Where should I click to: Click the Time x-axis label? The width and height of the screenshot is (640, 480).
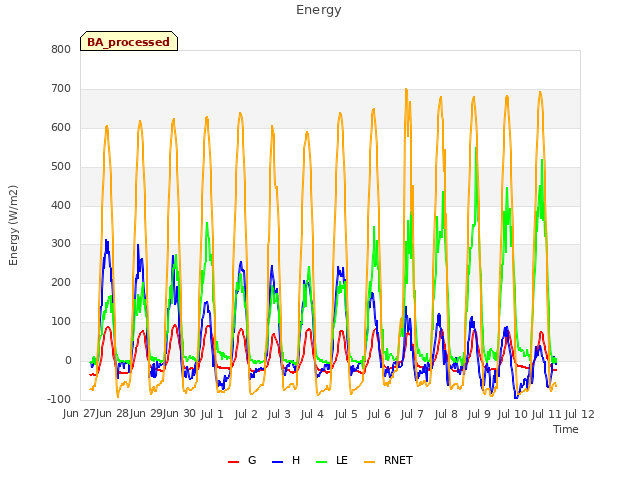coord(566,429)
